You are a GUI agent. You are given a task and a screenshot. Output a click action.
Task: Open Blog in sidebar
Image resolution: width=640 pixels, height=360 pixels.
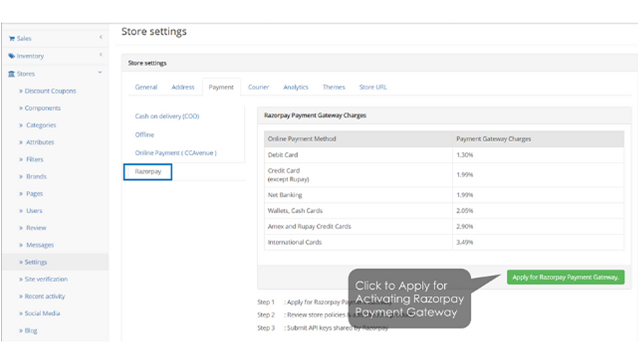click(31, 331)
